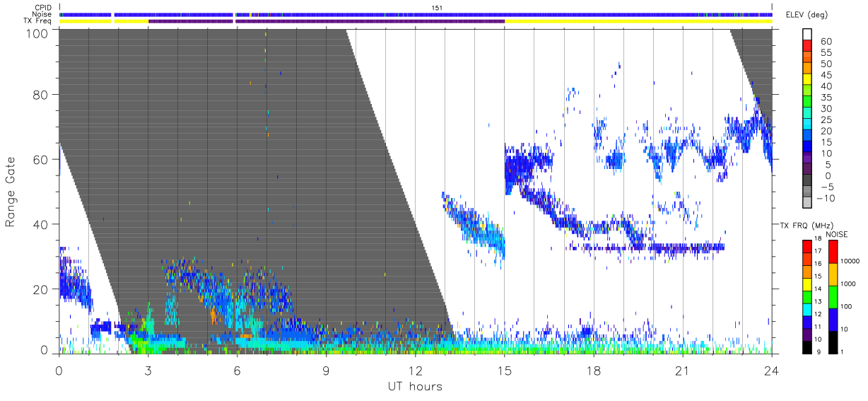Click the x-axis tick label '24'
The width and height of the screenshot is (868, 401).
coord(771,371)
